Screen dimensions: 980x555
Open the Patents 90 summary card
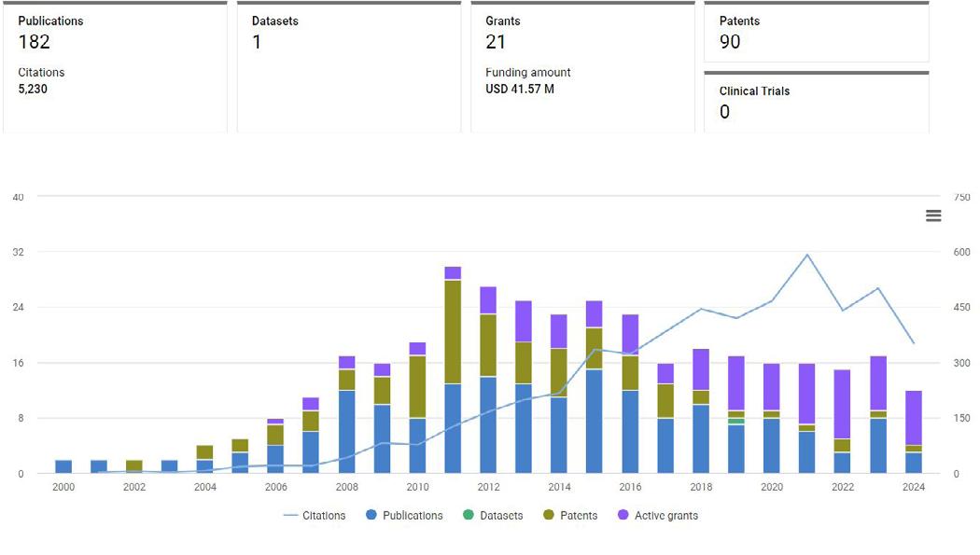tap(817, 32)
